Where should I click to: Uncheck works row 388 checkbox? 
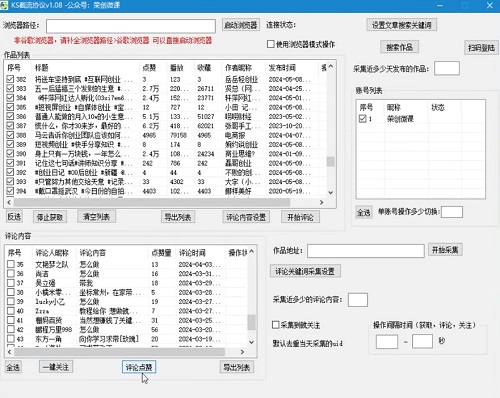click(x=10, y=135)
